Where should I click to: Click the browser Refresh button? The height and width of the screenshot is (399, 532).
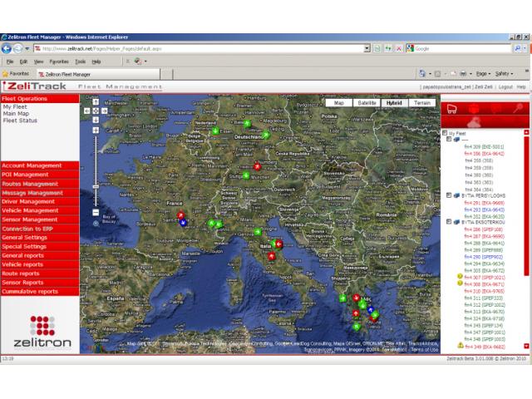pos(388,48)
